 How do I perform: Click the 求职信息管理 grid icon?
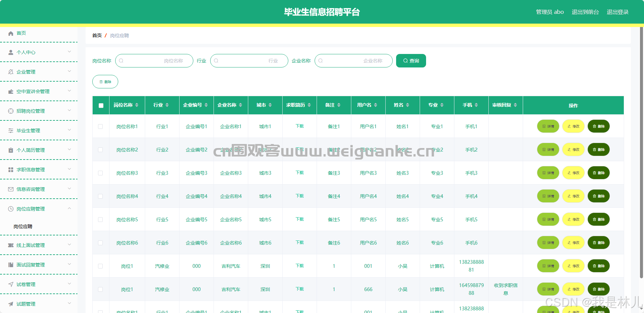point(11,170)
